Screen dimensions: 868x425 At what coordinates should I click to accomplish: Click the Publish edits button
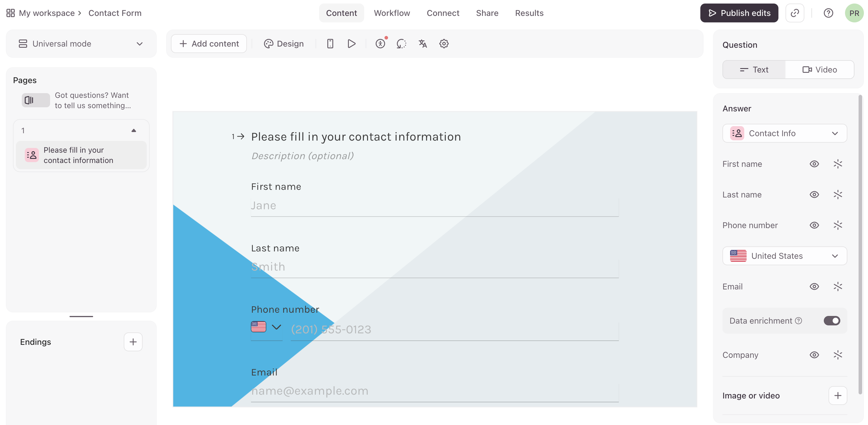point(739,13)
